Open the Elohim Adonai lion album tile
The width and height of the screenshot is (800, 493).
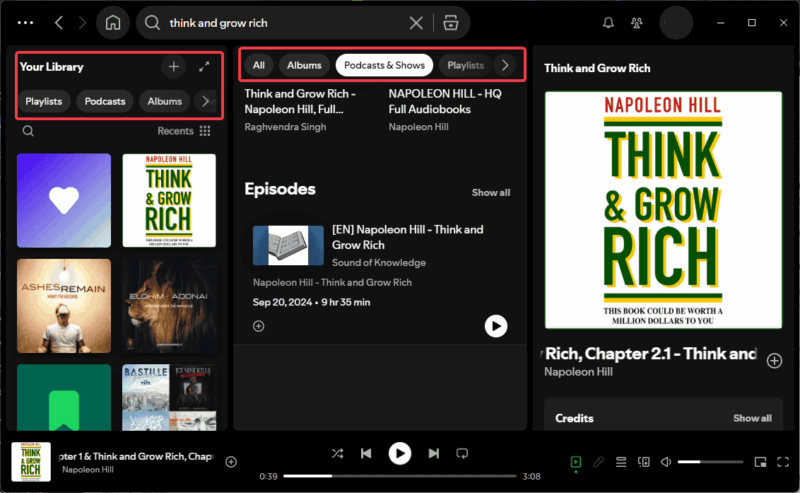169,306
